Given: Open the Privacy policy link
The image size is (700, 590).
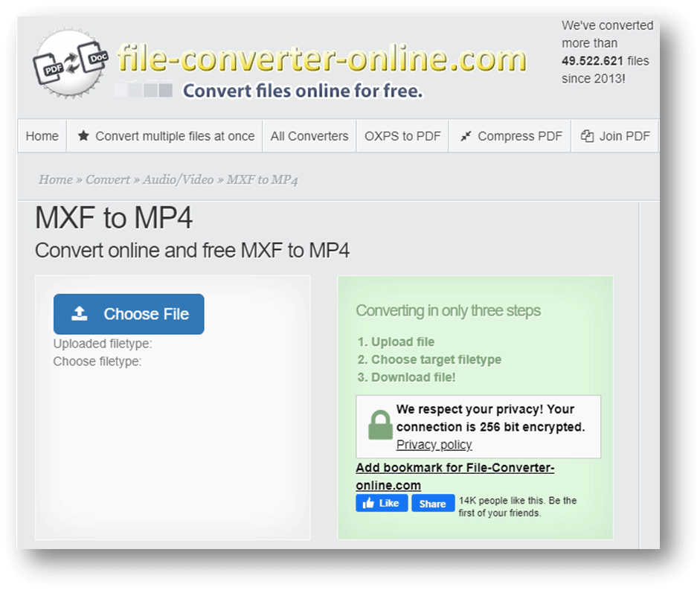Looking at the screenshot, I should pyautogui.click(x=434, y=444).
